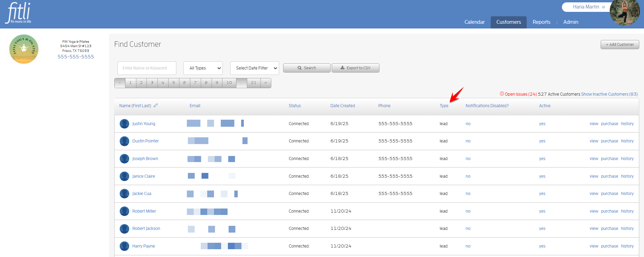Click Show Inactive Customers (83) link
The height and width of the screenshot is (257, 644).
point(609,94)
